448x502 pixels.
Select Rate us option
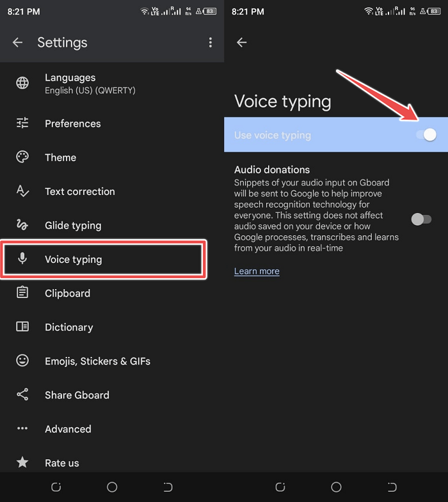tap(112, 462)
